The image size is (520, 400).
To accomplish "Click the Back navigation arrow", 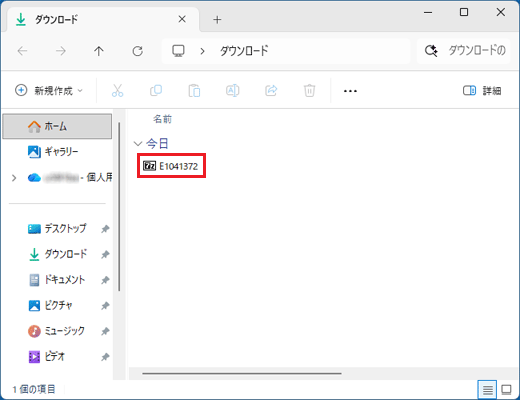I will point(22,51).
